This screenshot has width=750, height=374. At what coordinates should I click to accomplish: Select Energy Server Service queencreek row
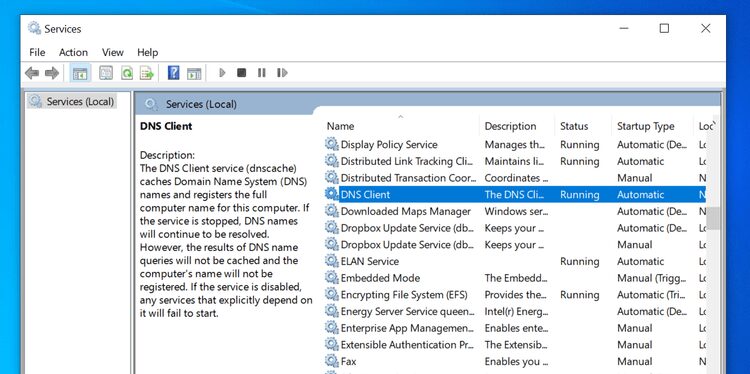(x=515, y=311)
